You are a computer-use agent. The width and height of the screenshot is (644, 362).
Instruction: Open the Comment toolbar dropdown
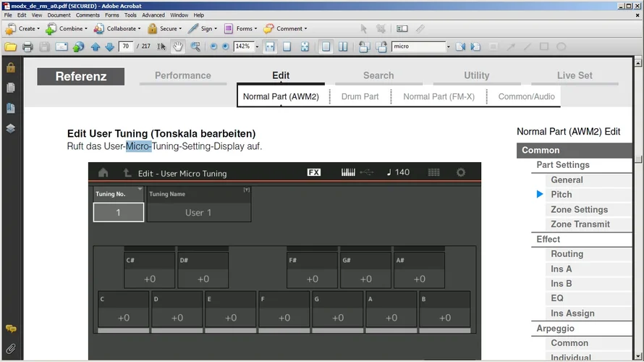click(x=285, y=29)
